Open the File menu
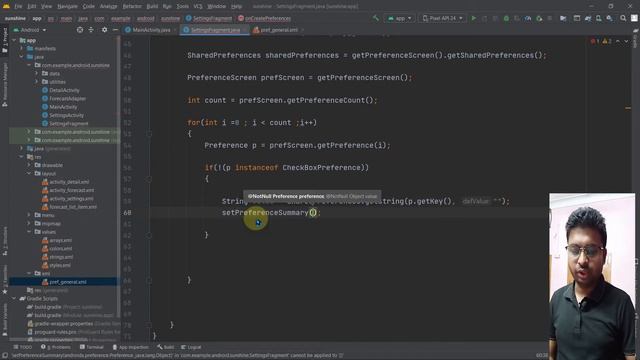Image resolution: width=640 pixels, height=360 pixels. (18, 7)
